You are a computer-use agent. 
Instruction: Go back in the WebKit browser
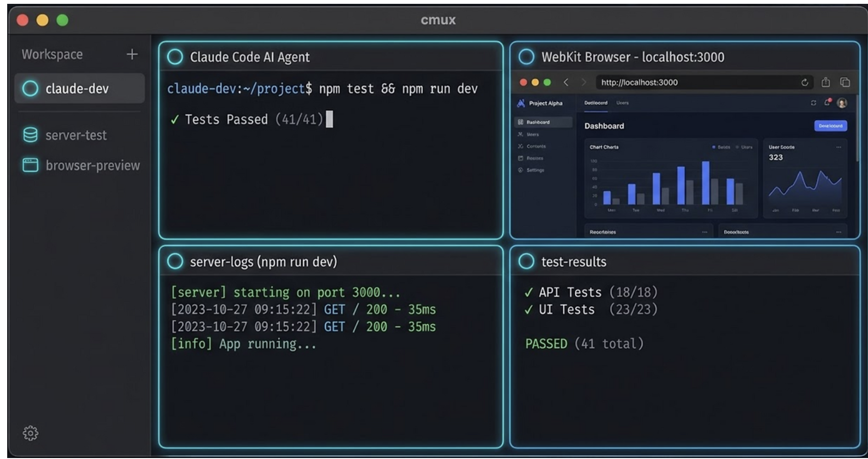tap(566, 82)
